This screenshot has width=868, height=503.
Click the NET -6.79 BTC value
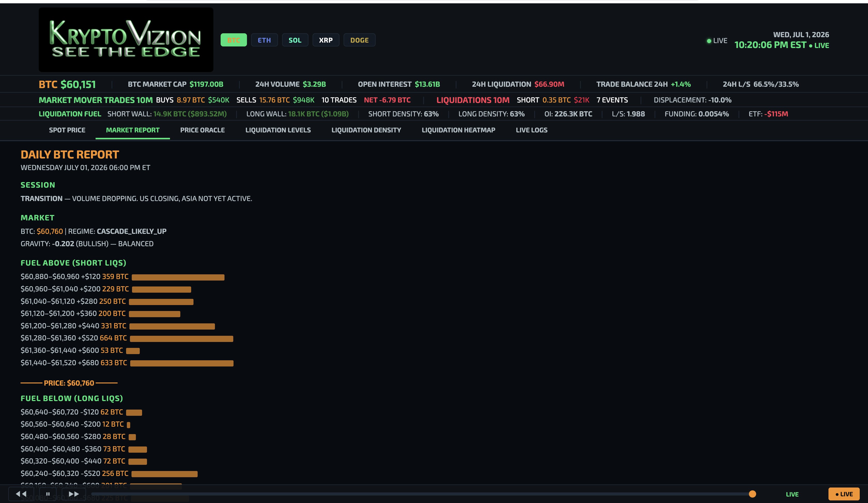tap(387, 100)
